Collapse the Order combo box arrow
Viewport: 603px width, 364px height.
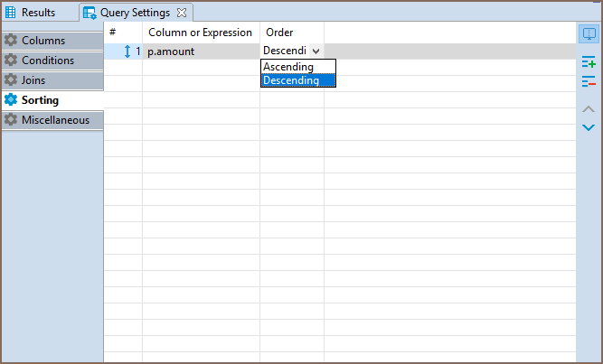(x=316, y=51)
